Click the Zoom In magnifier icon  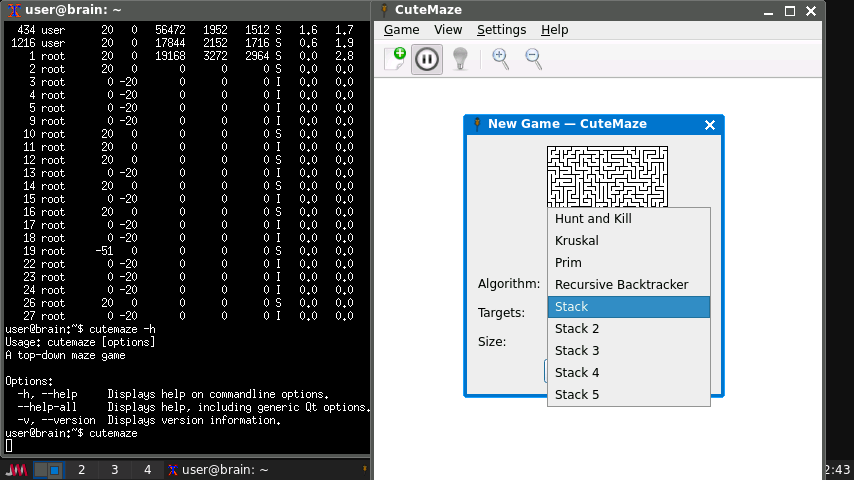click(501, 59)
